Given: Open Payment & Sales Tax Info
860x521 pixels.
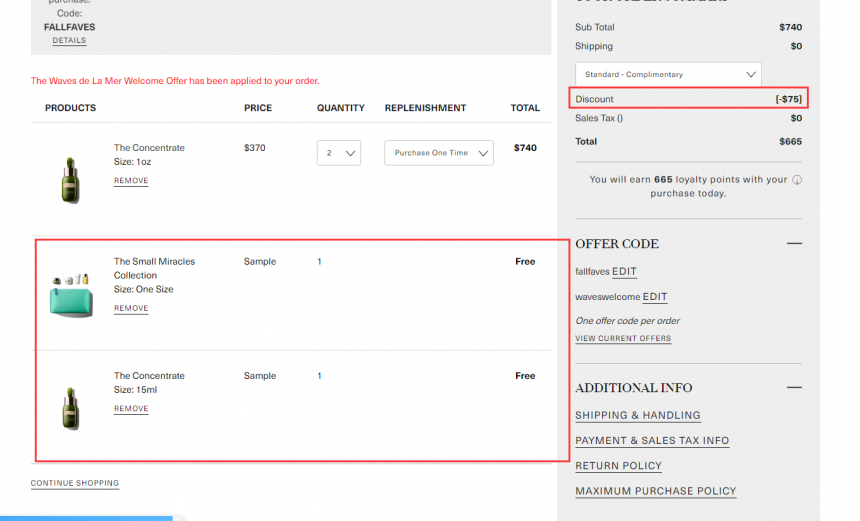Looking at the screenshot, I should coord(652,440).
